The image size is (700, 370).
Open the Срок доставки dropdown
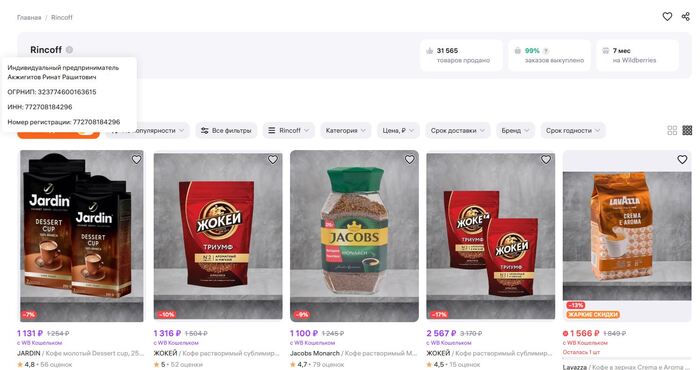point(458,130)
